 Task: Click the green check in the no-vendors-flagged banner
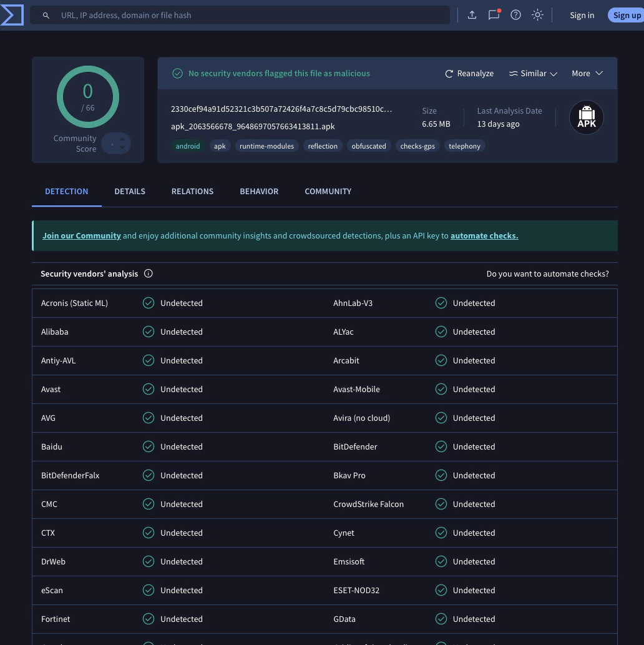(x=178, y=73)
